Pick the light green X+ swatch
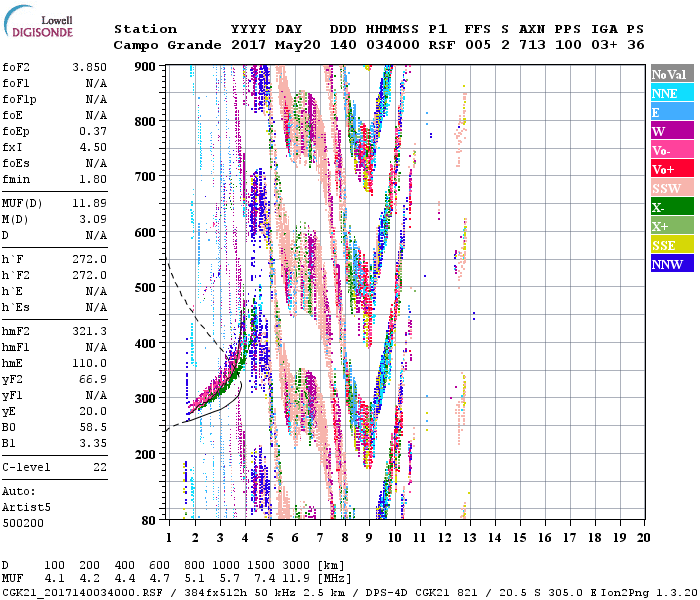700x600 pixels. 671,226
